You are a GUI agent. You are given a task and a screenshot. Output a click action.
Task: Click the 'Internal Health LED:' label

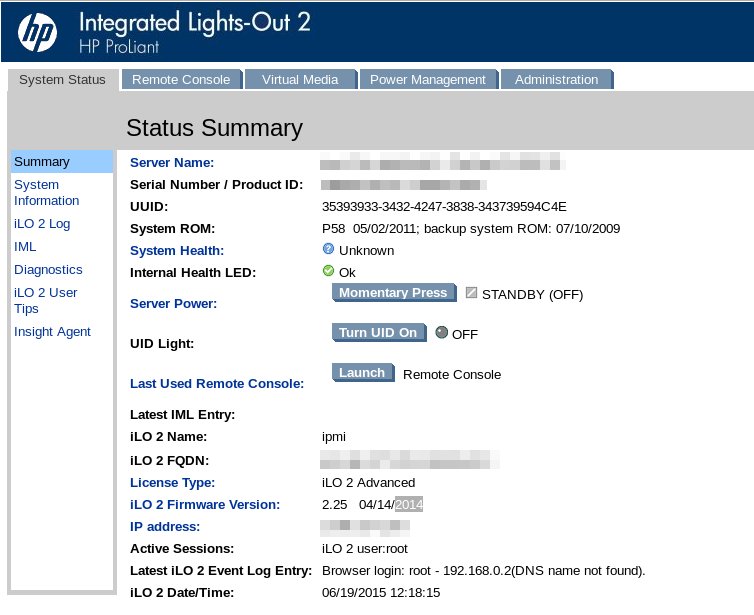pos(193,273)
